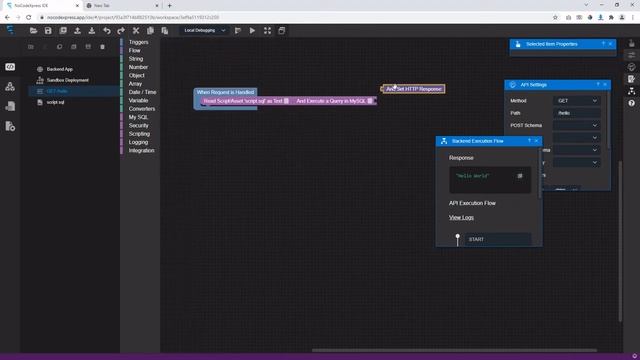Click the download arrow toolbar icon
Viewport: 640px width, 360px height.
[92, 31]
